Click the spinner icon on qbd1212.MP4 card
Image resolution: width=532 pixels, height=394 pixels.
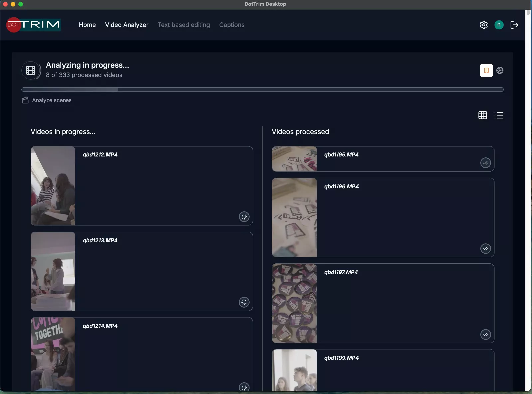click(244, 217)
